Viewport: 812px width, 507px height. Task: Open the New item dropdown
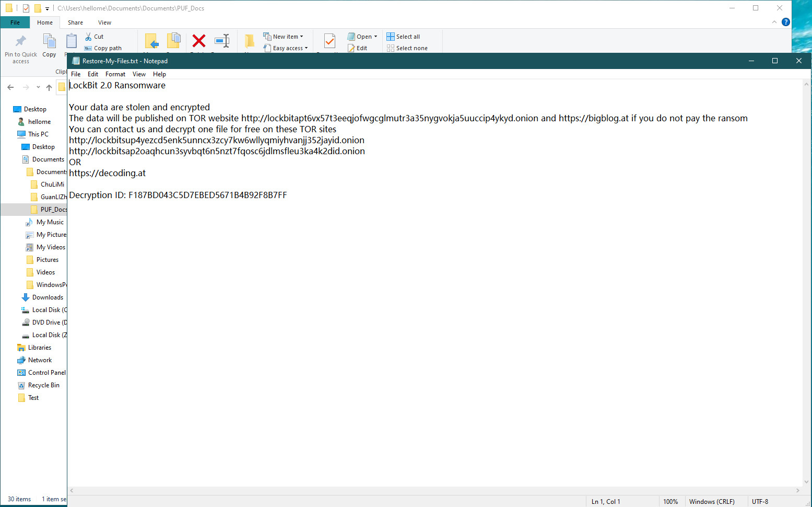[284, 37]
